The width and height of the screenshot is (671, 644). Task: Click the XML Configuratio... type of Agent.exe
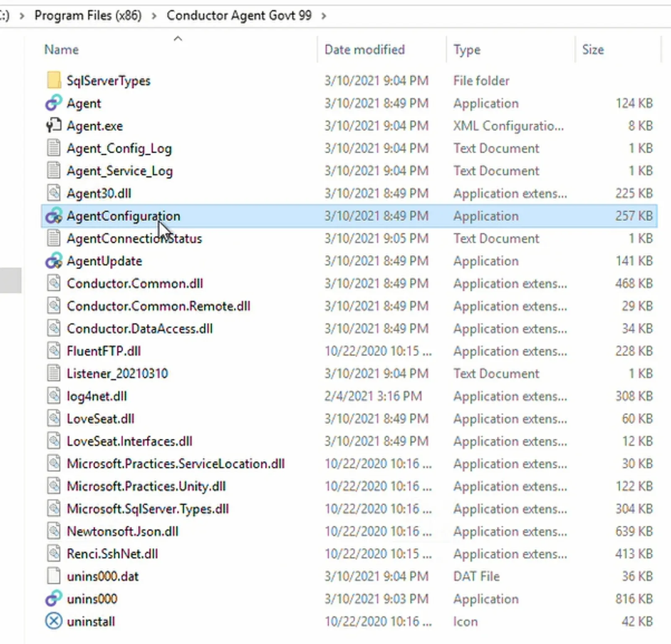509,125
